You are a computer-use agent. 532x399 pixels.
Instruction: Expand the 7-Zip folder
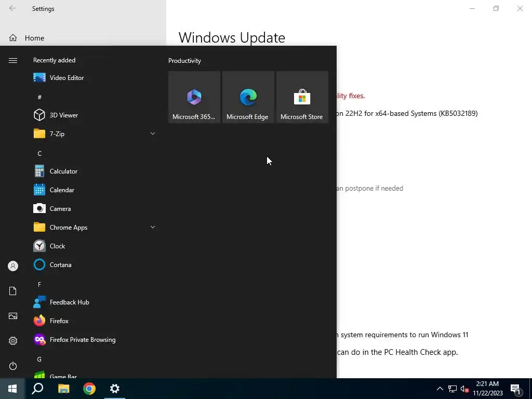pyautogui.click(x=95, y=134)
